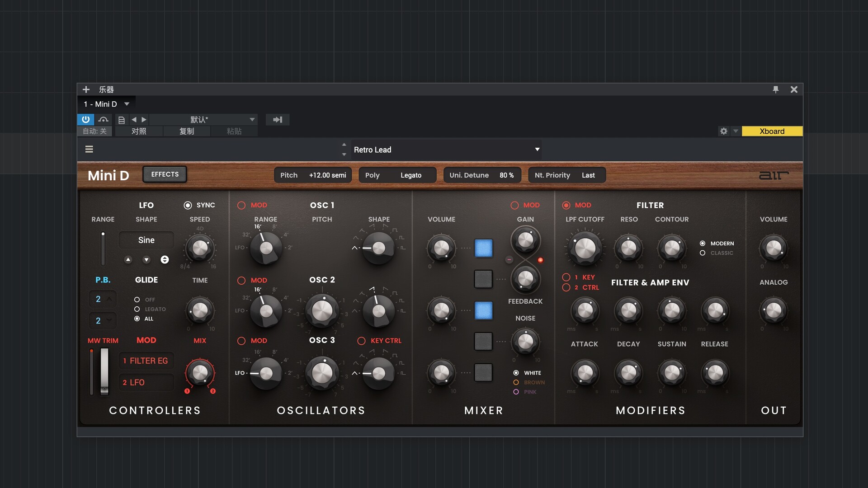Toggle the plugin power bypass button
This screenshot has height=488, width=868.
point(85,120)
